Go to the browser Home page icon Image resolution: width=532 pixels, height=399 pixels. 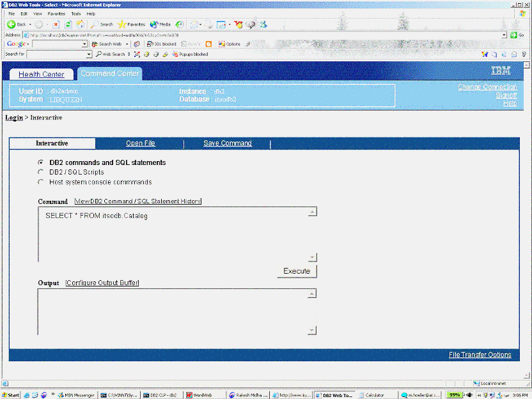click(80, 24)
